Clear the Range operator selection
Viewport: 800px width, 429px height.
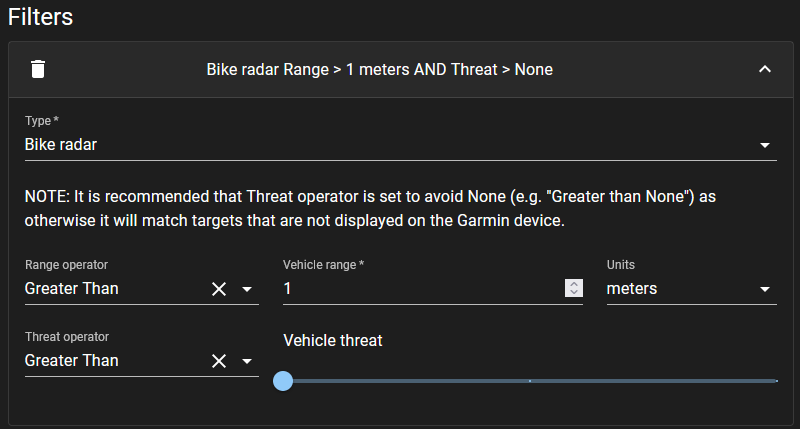[x=219, y=289]
